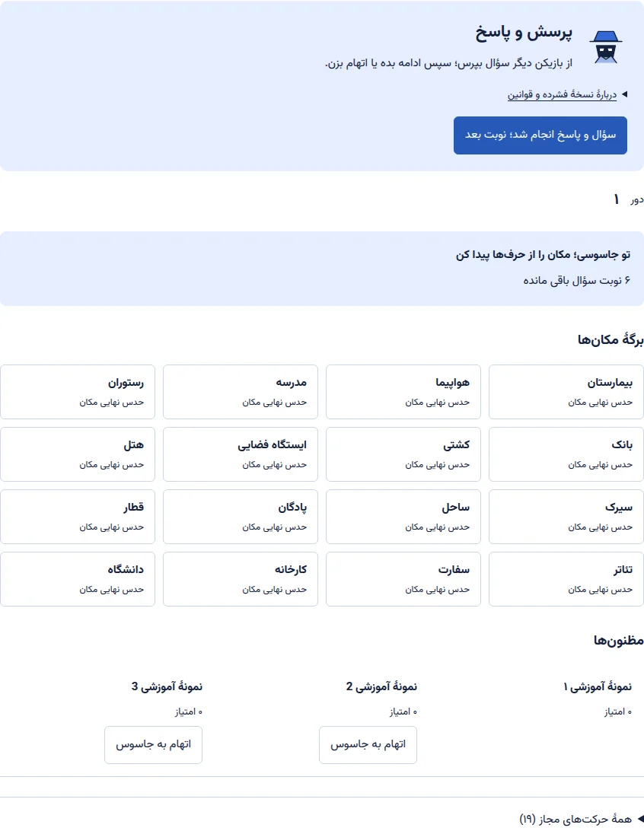Choose رستوران as final guess
Image resolution: width=644 pixels, height=831 pixels.
click(78, 392)
